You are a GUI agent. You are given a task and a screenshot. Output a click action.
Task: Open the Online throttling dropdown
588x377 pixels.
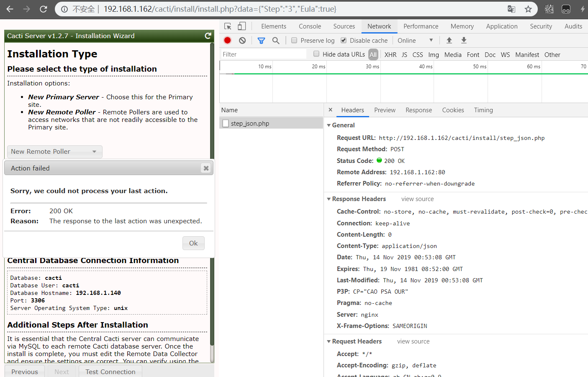(415, 40)
